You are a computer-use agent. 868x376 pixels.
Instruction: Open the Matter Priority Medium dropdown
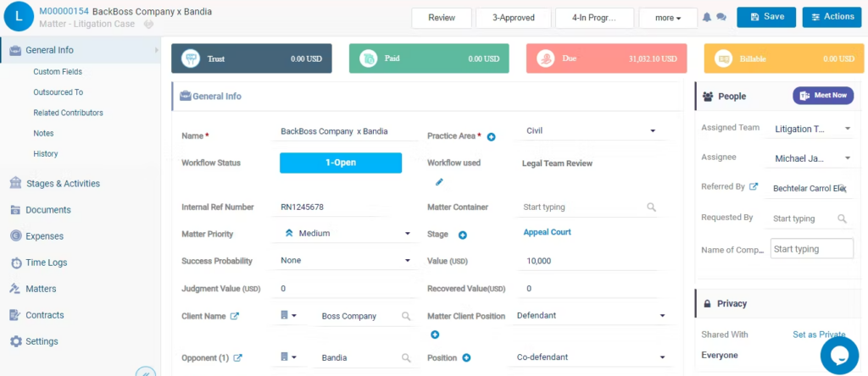point(346,234)
